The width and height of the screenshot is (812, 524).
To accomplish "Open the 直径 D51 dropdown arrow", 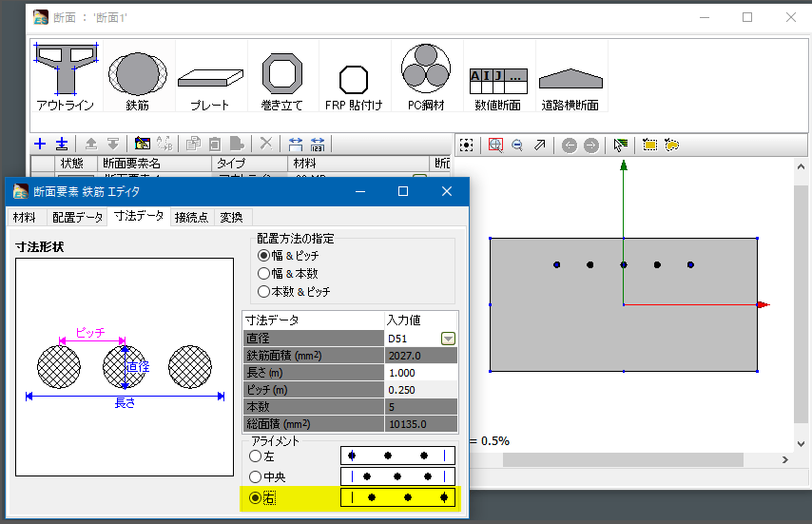I will tap(448, 339).
